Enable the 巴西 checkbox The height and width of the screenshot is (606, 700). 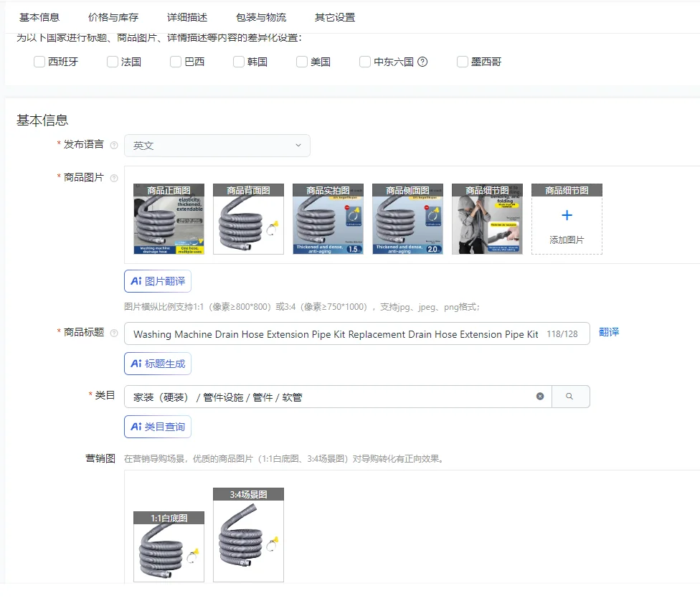[x=176, y=62]
